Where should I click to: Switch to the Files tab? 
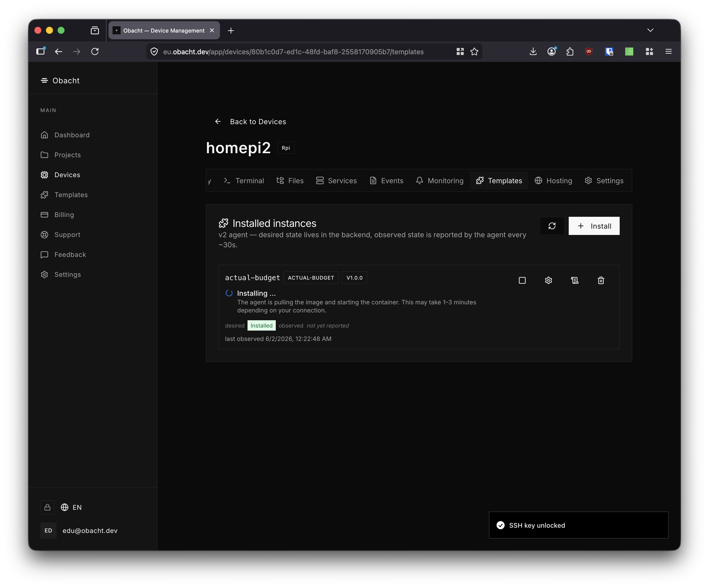tap(290, 181)
